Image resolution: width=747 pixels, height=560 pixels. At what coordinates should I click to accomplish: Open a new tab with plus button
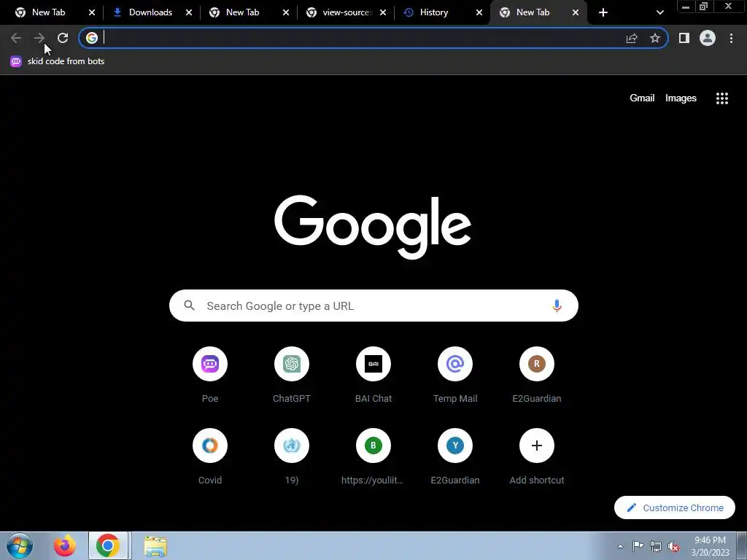click(603, 12)
